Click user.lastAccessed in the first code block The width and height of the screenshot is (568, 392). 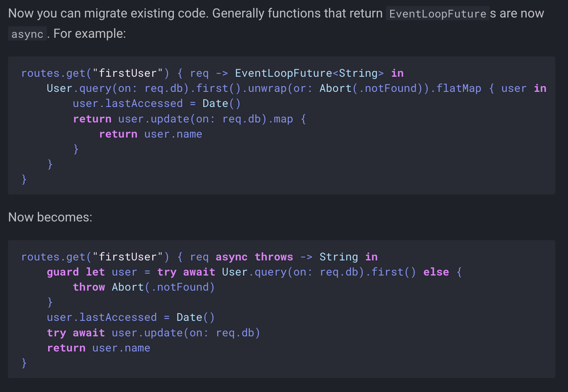(128, 103)
